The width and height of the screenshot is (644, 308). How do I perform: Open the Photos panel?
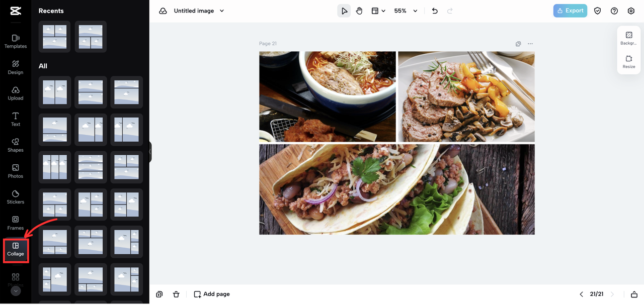point(16,171)
